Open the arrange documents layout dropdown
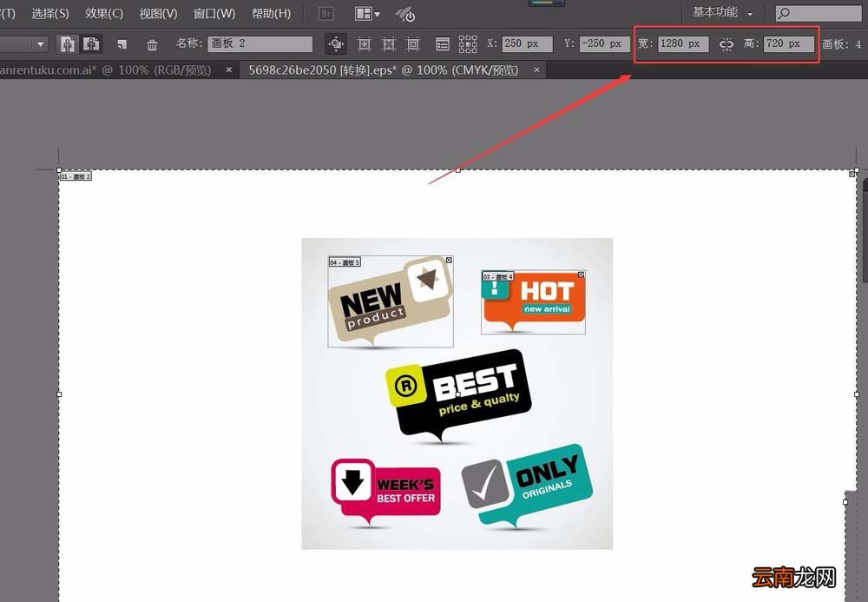Screen dimensions: 868x602 pos(367,14)
